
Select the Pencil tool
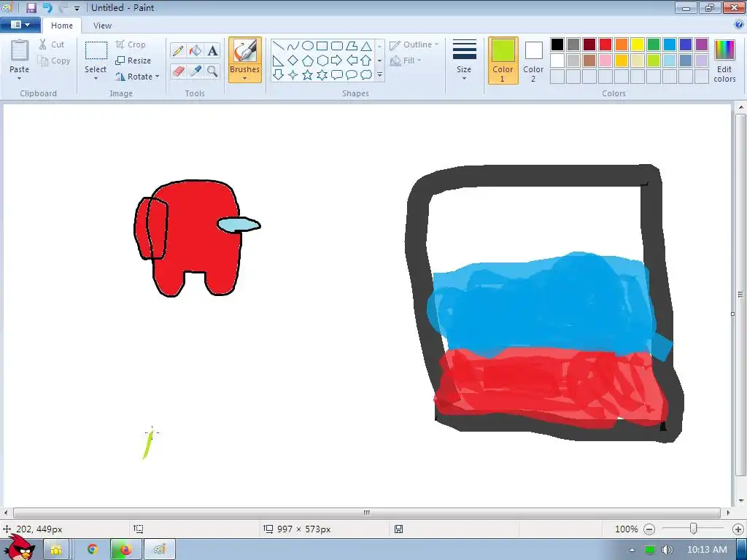178,50
